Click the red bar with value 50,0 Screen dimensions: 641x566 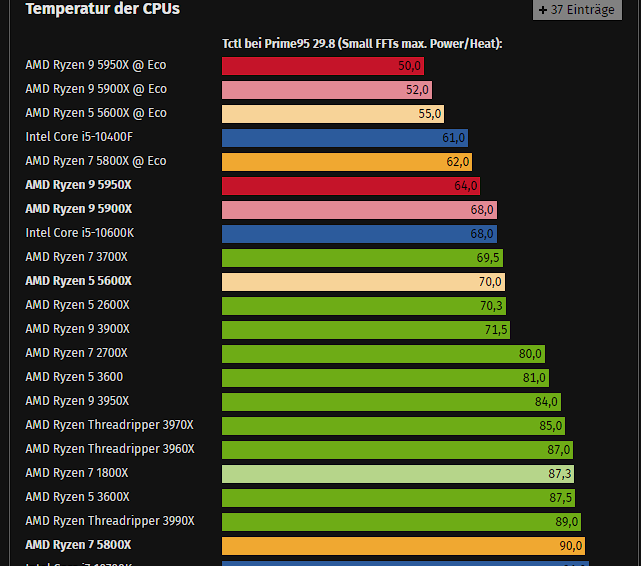(x=323, y=66)
